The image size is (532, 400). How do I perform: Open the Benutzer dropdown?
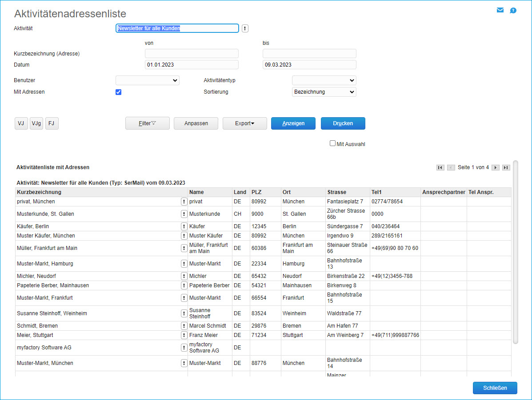coord(147,80)
